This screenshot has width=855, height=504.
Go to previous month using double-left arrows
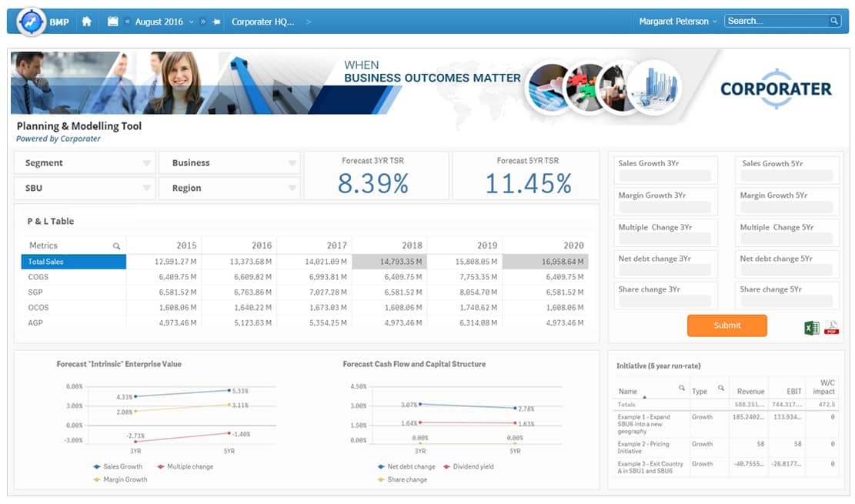click(x=127, y=22)
